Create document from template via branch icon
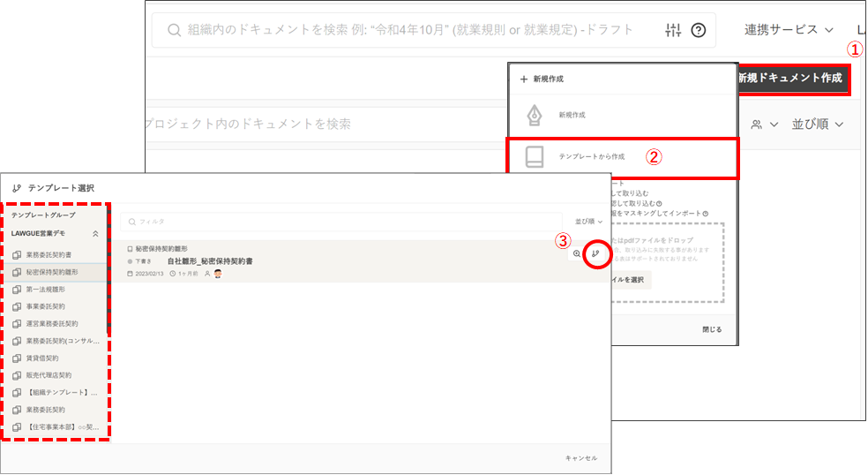Image resolution: width=868 pixels, height=475 pixels. 595,254
